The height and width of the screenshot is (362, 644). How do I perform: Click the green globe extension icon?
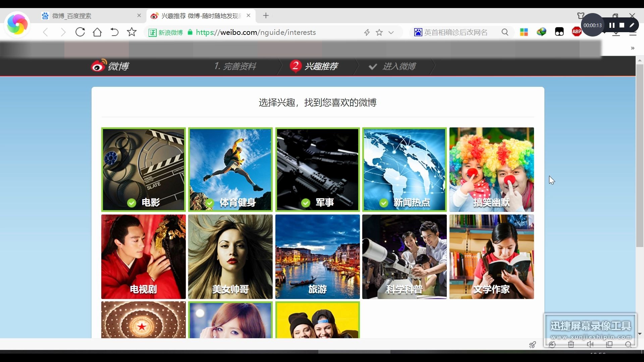541,32
